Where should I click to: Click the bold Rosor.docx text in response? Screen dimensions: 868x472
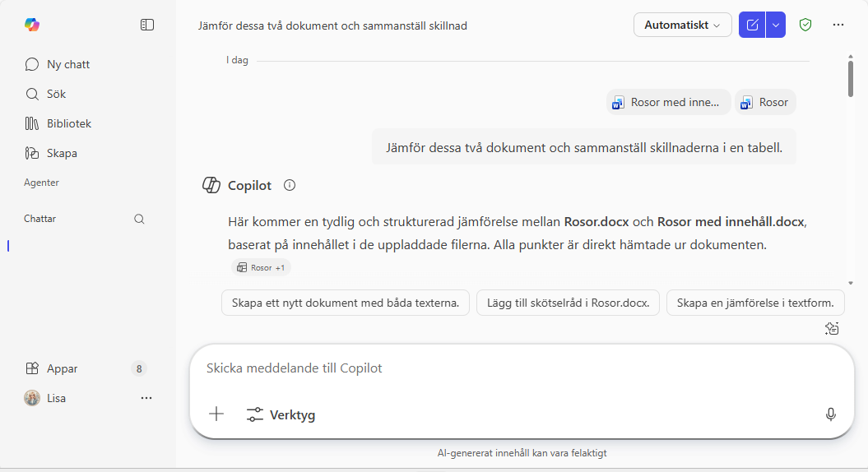tap(596, 222)
